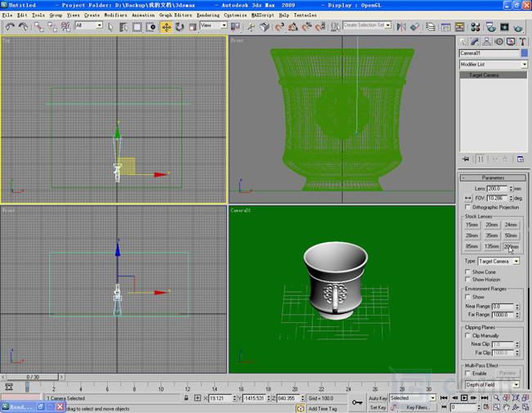Viewport: 532px width, 413px height.
Task: Open the File menu
Action: point(7,16)
